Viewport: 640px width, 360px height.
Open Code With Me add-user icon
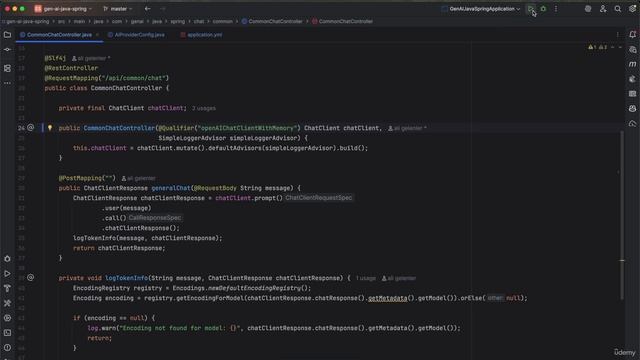[x=603, y=9]
